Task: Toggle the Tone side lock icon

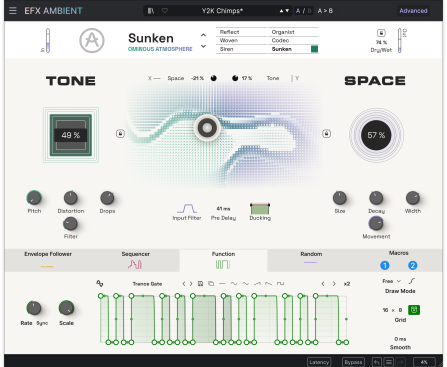Action: [x=120, y=134]
